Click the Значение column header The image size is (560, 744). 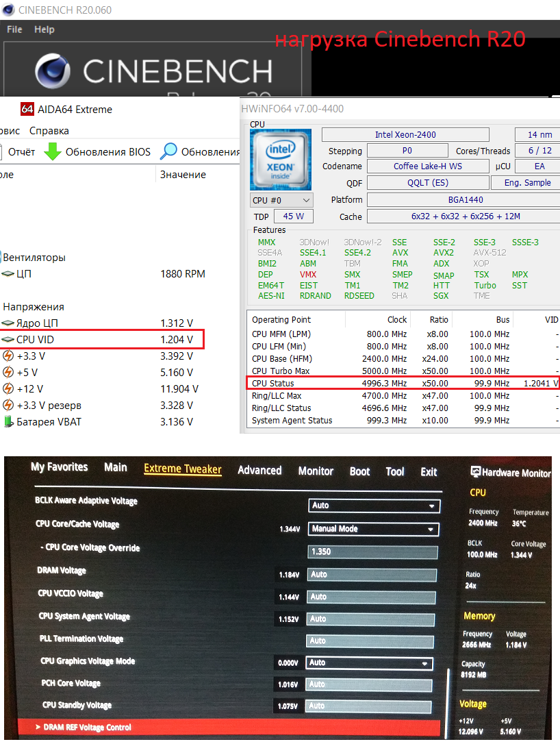pos(183,175)
